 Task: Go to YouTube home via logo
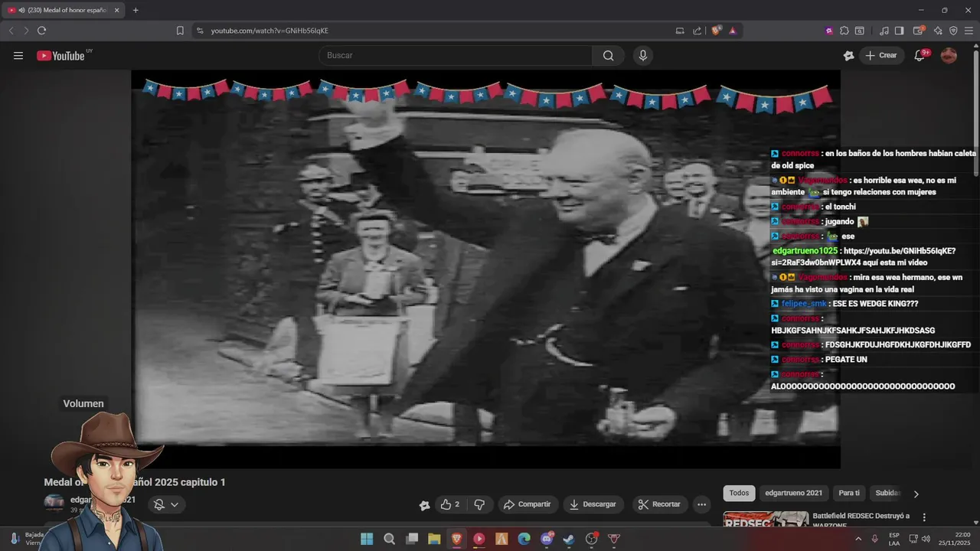pos(60,55)
